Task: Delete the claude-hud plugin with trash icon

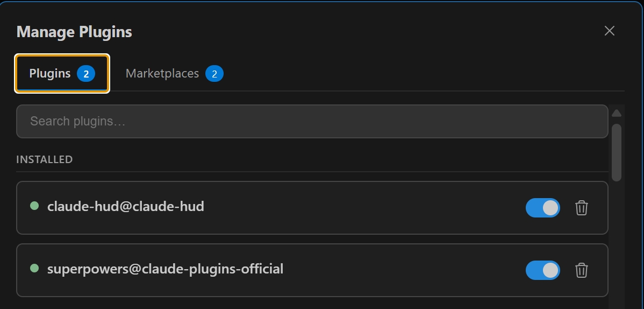Action: pyautogui.click(x=581, y=208)
